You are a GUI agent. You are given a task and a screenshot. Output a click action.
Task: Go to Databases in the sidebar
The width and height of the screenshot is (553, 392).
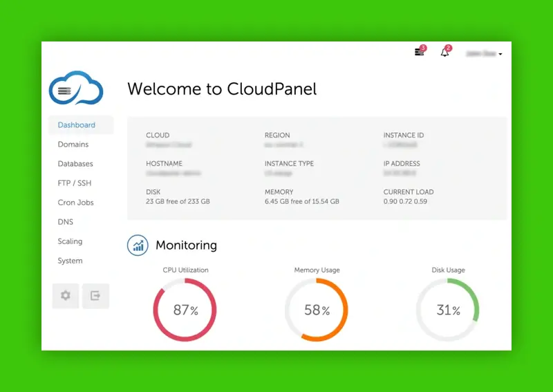pos(75,164)
